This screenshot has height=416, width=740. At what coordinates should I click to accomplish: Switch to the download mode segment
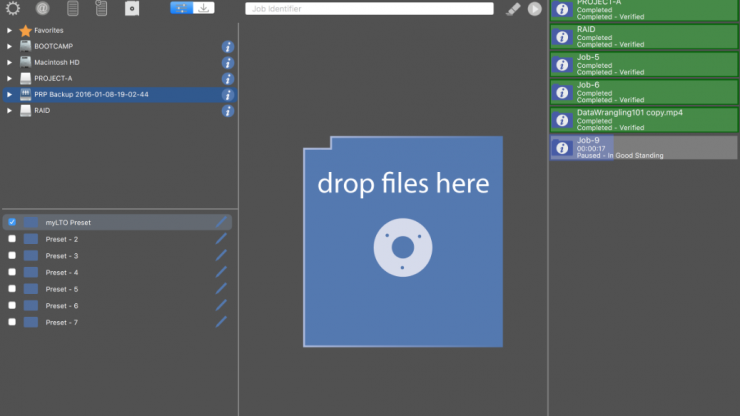204,8
